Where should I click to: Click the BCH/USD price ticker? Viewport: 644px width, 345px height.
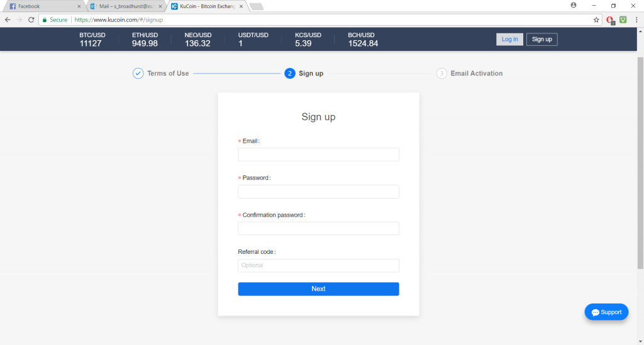pos(363,40)
